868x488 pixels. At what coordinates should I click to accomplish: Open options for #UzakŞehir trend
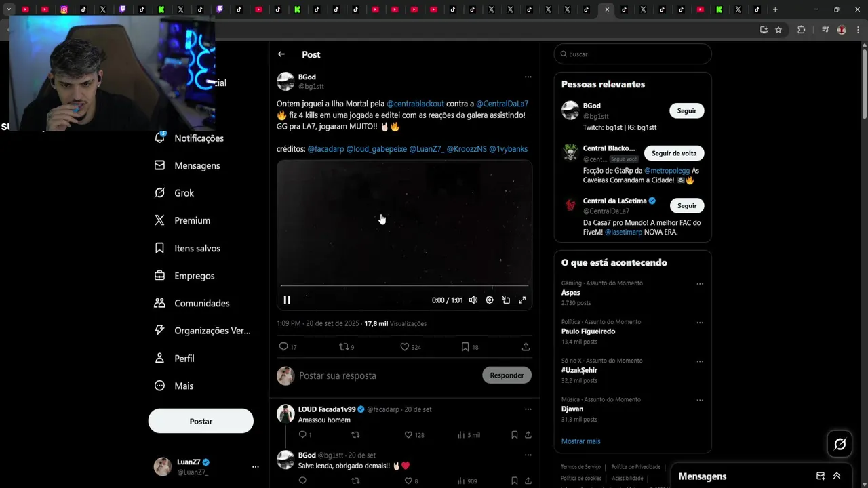pyautogui.click(x=700, y=361)
